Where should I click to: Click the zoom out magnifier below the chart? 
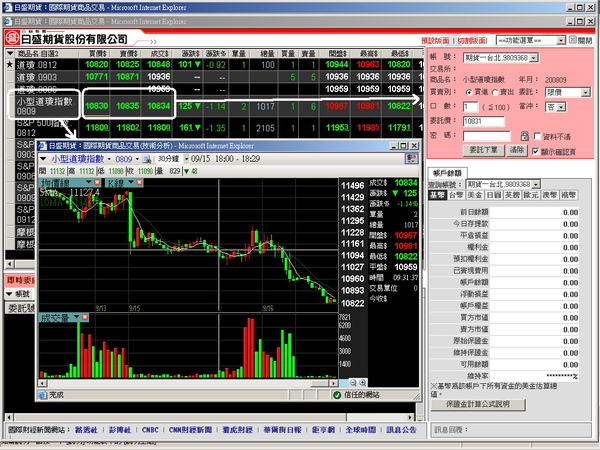[x=353, y=382]
